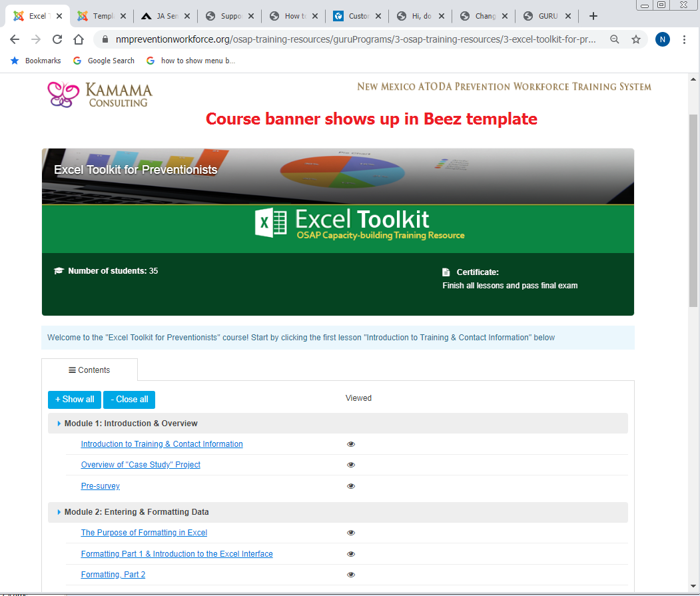Click viewed eye icon for Formatting, Part 2

(x=351, y=575)
